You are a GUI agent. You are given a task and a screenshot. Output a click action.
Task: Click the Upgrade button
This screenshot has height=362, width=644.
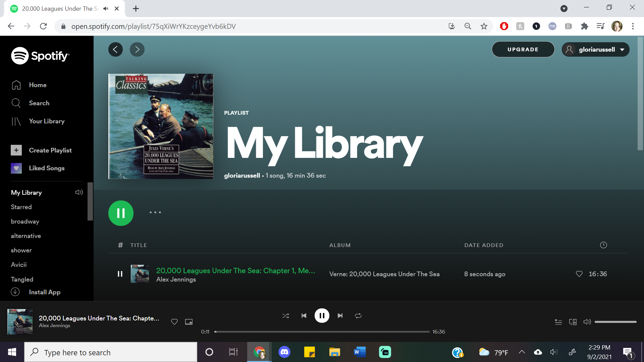(x=523, y=50)
